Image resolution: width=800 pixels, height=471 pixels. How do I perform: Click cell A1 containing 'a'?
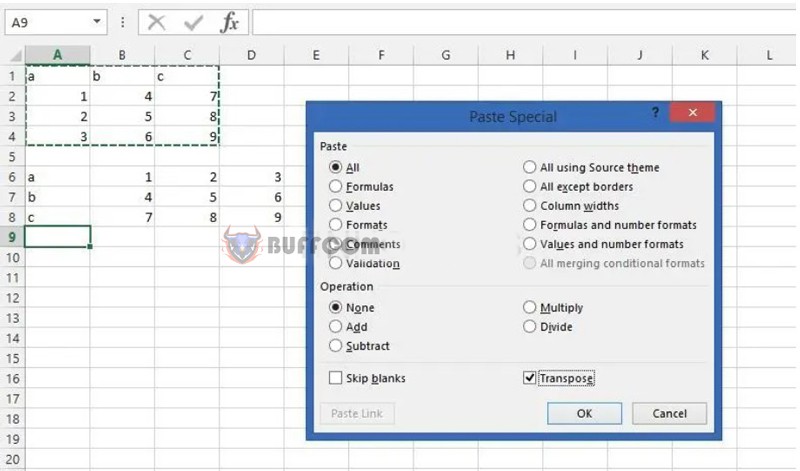[x=58, y=77]
